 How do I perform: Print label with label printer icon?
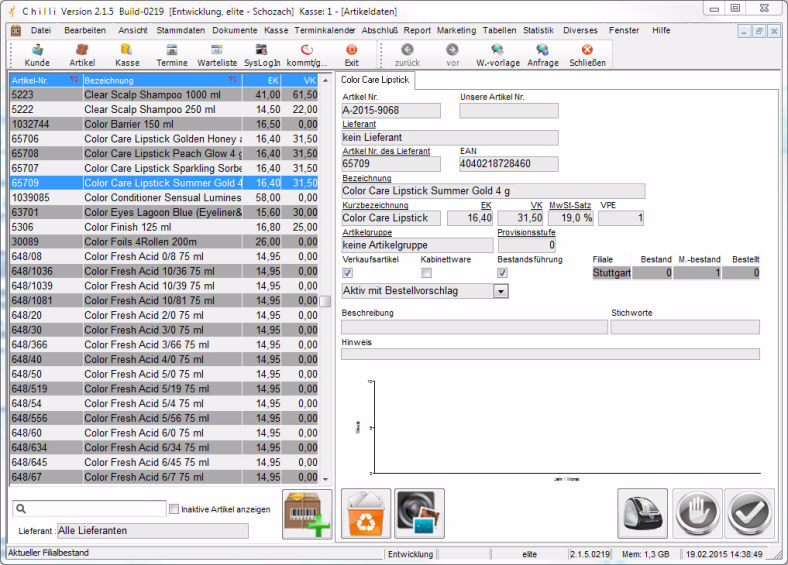point(642,514)
